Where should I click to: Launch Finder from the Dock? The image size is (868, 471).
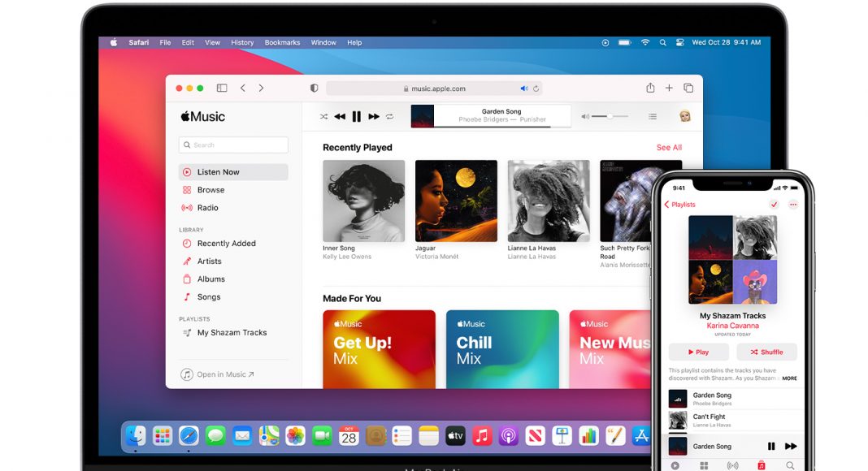tap(136, 436)
